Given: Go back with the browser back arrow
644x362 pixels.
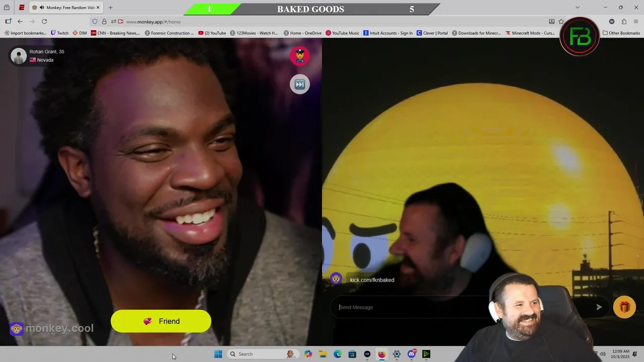Looking at the screenshot, I should click(x=20, y=22).
